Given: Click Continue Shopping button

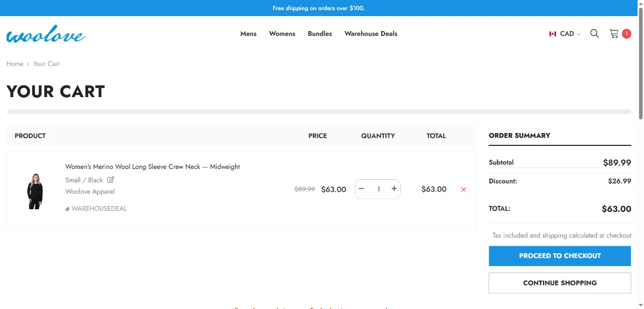Looking at the screenshot, I should pos(560,283).
